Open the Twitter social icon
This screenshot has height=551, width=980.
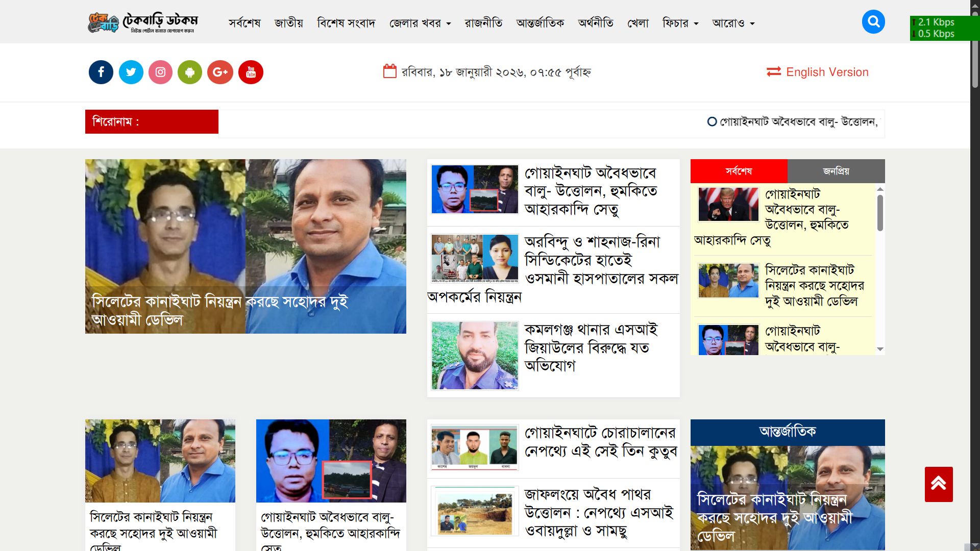131,72
